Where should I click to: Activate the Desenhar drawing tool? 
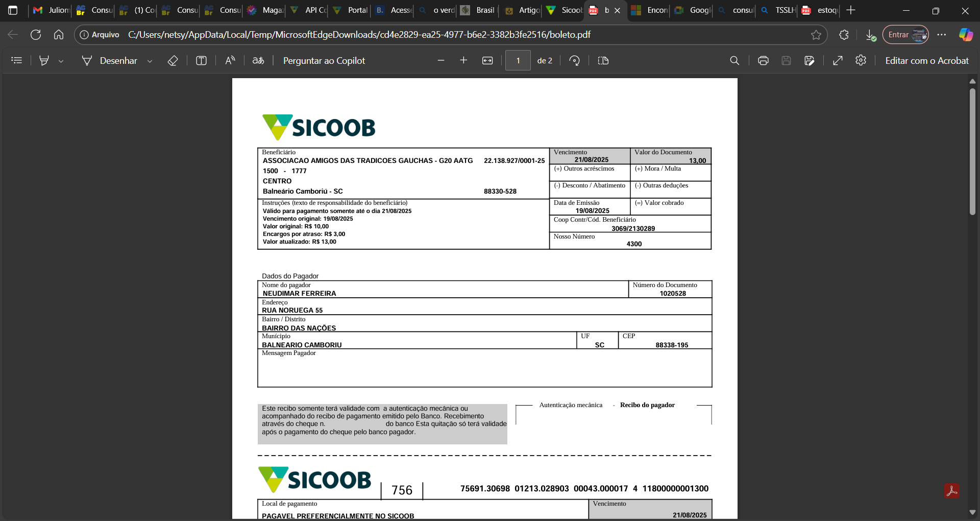110,60
